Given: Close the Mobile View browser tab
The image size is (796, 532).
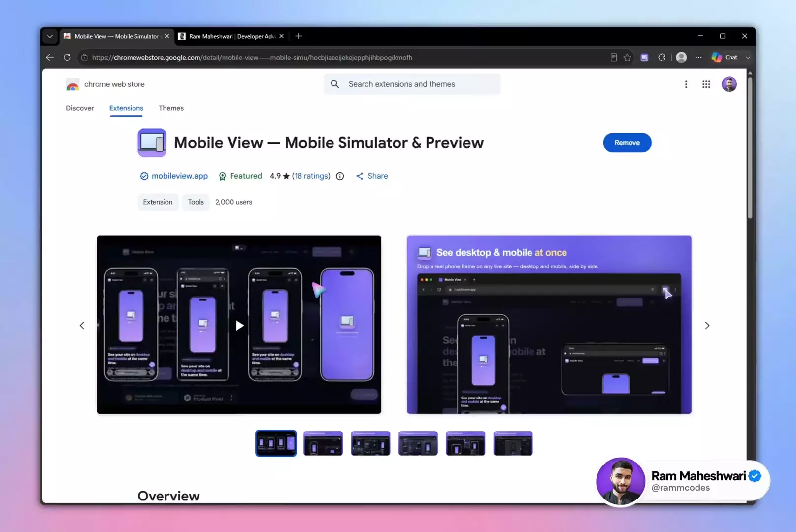Looking at the screenshot, I should pyautogui.click(x=167, y=36).
